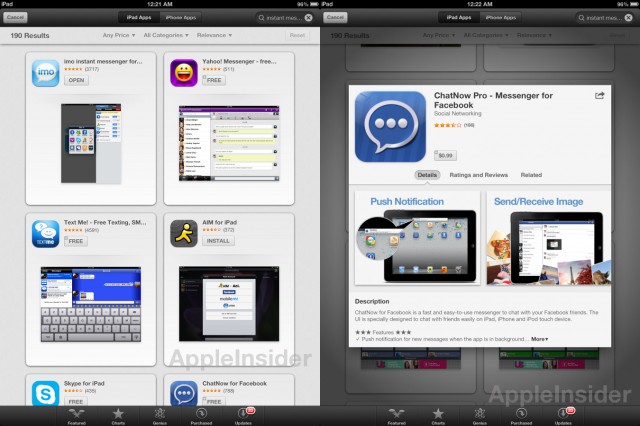Open Charts star tab in the right screen
Viewport: 640px width, 426px height.
coord(438,416)
